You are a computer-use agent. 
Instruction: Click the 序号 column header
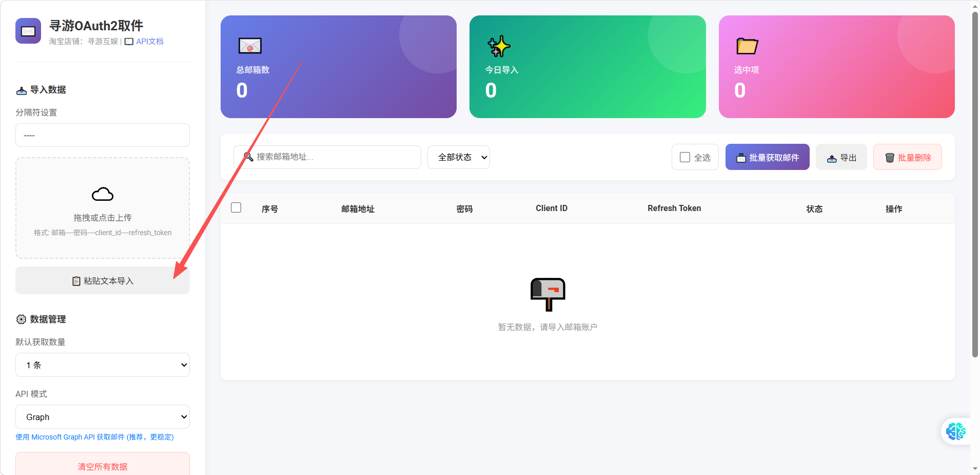[x=270, y=209]
